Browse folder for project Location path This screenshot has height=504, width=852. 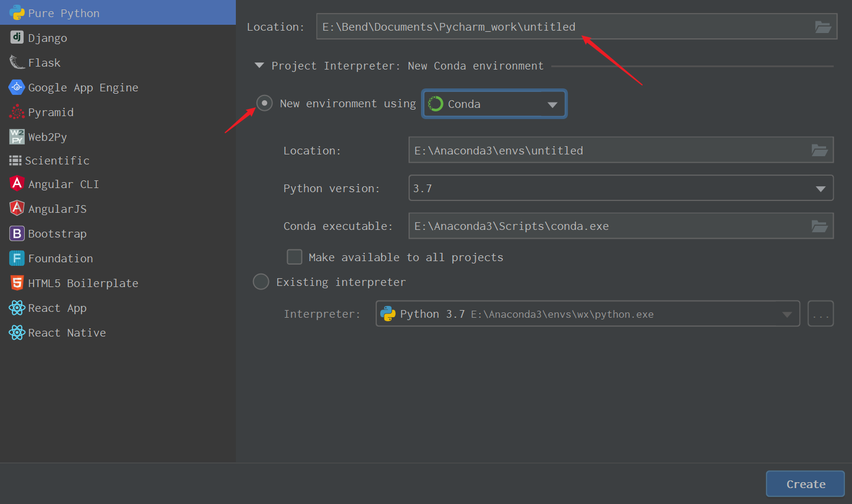pyautogui.click(x=823, y=27)
